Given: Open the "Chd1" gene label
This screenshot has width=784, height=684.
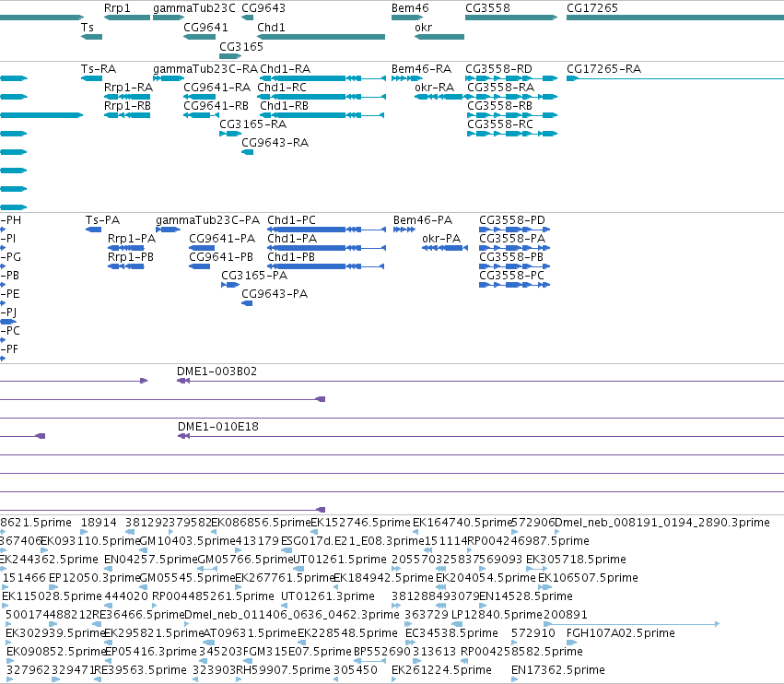Looking at the screenshot, I should pyautogui.click(x=271, y=27).
